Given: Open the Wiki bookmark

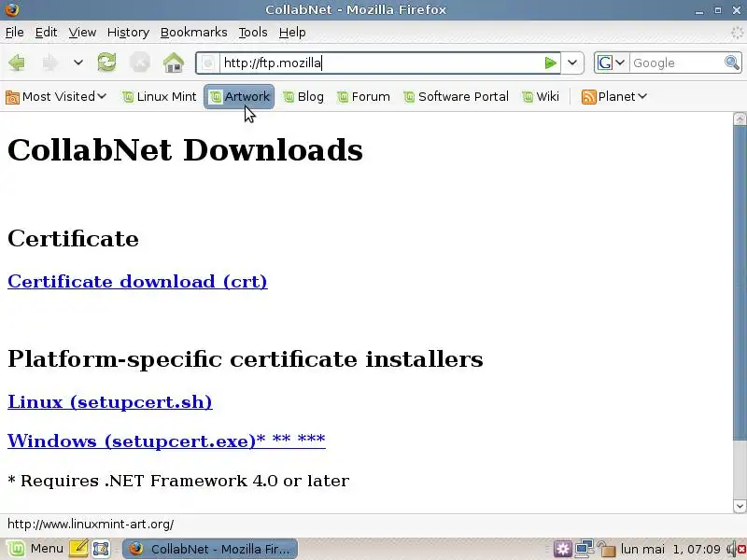Looking at the screenshot, I should 541,97.
